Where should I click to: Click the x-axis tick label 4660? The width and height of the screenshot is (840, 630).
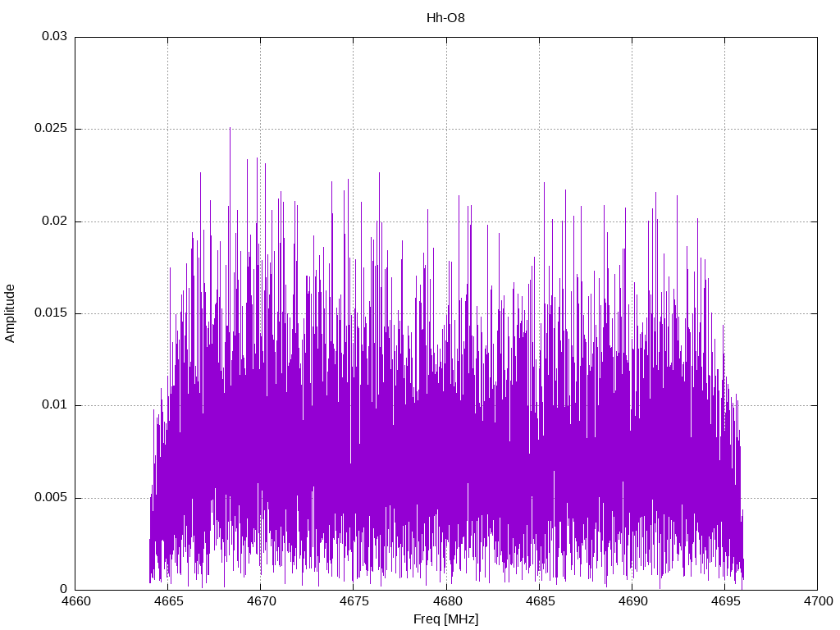click(x=75, y=601)
